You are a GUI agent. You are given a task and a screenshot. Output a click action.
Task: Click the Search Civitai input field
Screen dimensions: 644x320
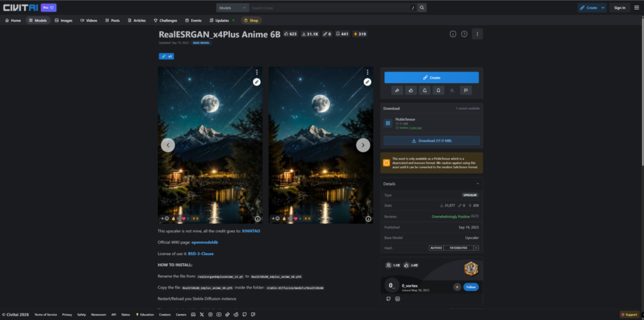[x=331, y=8]
